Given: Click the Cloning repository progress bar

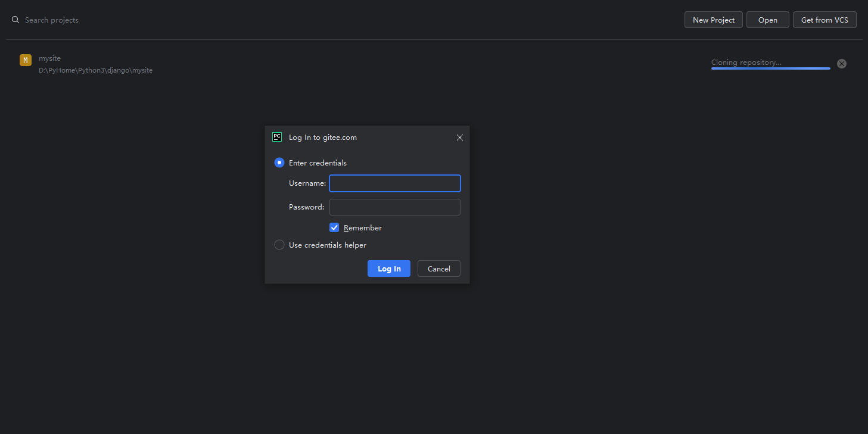Looking at the screenshot, I should (770, 68).
